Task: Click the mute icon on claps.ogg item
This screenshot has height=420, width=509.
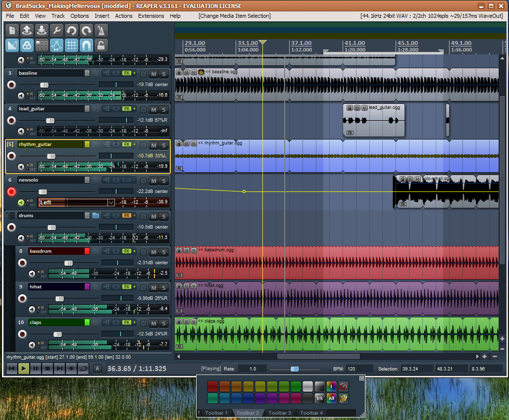Action: (x=194, y=322)
